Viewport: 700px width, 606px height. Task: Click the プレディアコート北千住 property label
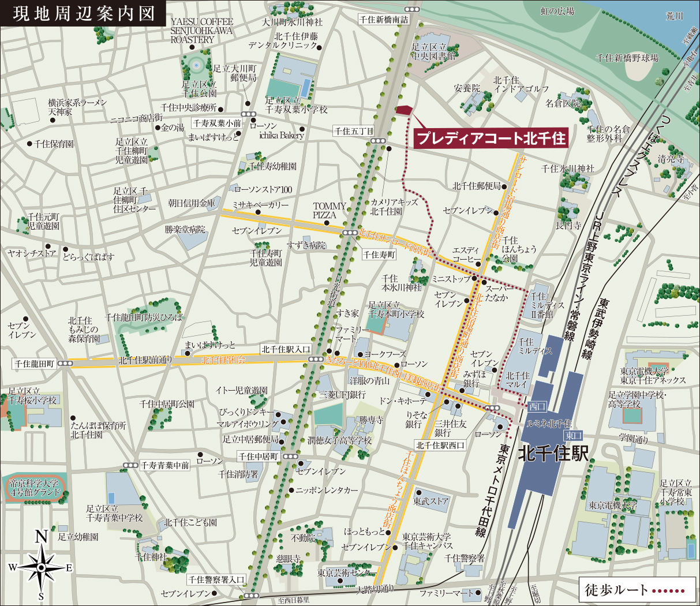pyautogui.click(x=491, y=139)
